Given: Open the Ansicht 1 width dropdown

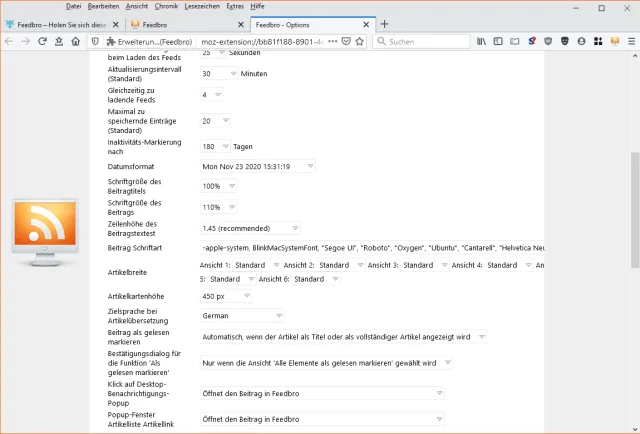Looking at the screenshot, I should click(257, 265).
